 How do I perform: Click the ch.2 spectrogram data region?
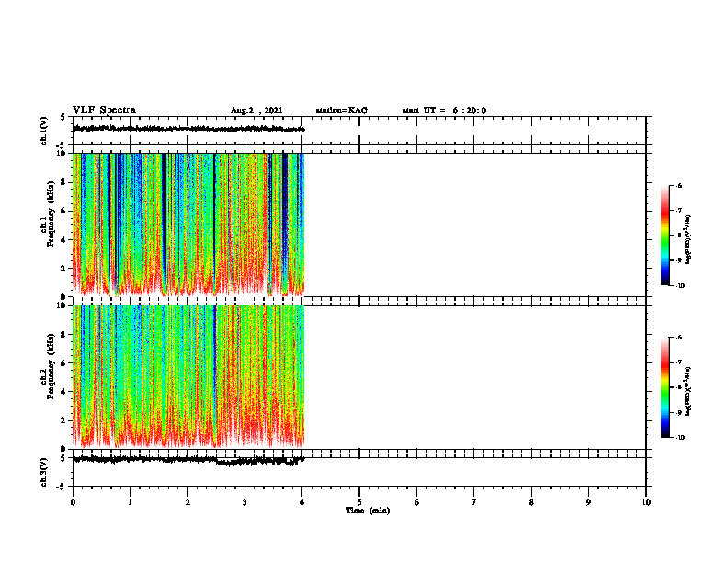[188, 377]
